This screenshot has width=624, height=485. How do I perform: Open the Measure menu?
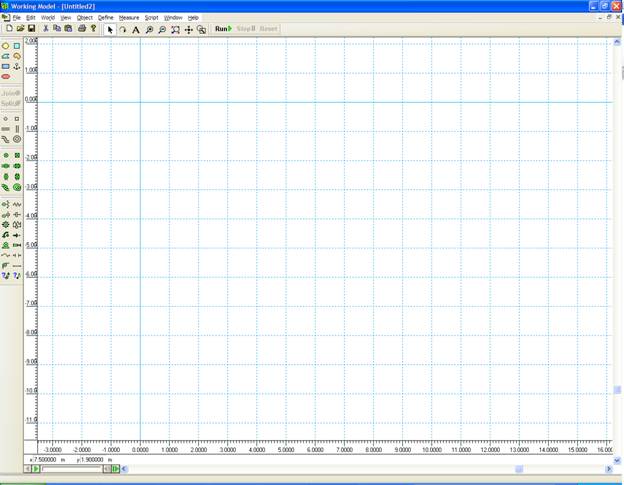click(x=129, y=18)
